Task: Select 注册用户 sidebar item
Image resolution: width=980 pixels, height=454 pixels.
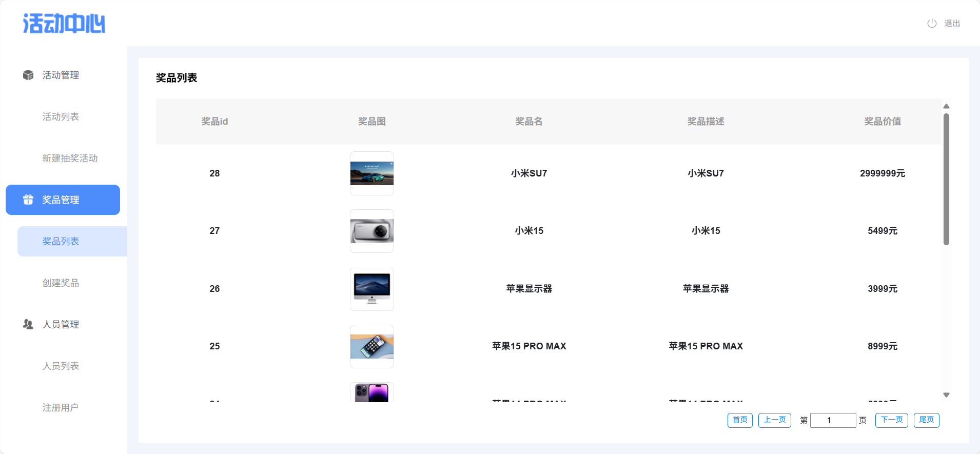Action: point(61,407)
